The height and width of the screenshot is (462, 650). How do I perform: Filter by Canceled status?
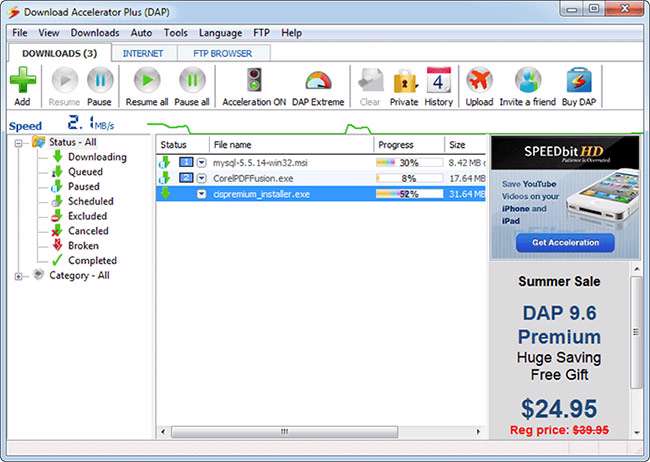[x=88, y=231]
